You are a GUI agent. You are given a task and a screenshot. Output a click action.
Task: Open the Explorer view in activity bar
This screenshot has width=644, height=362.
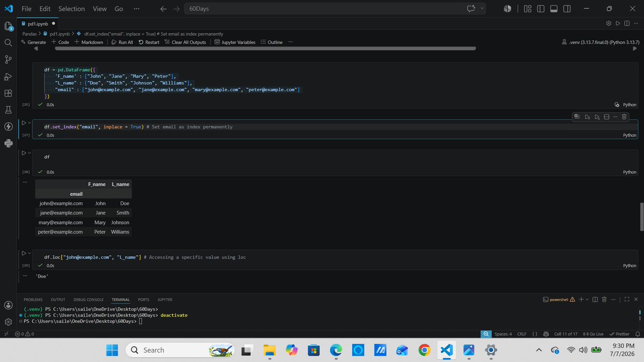pos(8,26)
